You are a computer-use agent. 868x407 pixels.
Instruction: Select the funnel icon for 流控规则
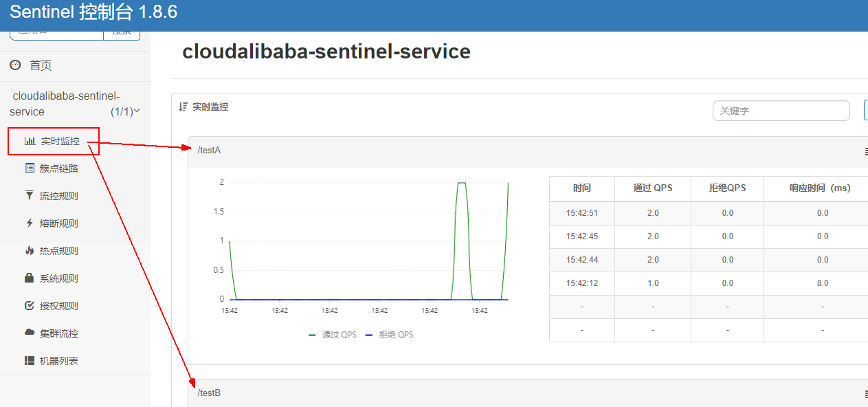point(30,195)
